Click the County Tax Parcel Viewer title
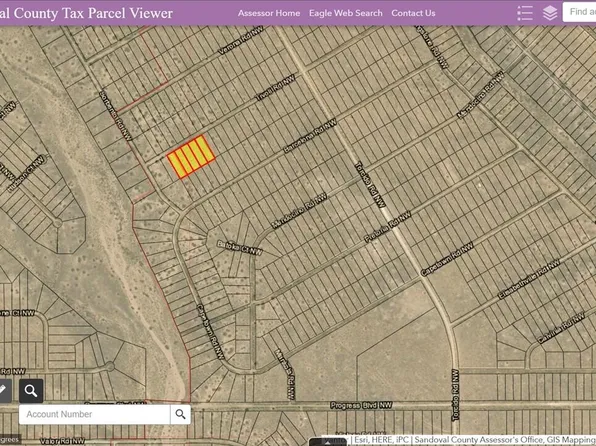This screenshot has height=446, width=596. (87, 13)
